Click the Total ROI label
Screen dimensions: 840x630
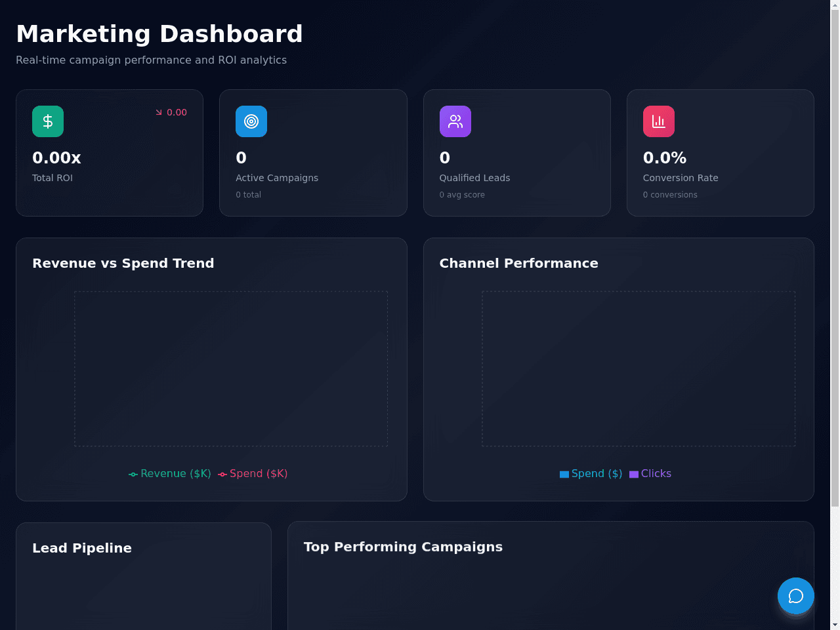tap(52, 178)
